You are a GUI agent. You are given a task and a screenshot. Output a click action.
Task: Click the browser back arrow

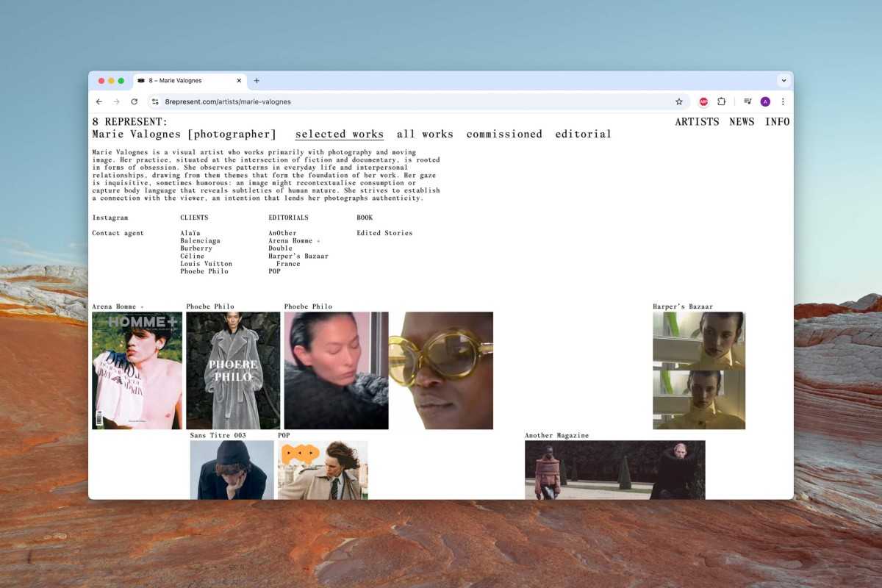99,101
